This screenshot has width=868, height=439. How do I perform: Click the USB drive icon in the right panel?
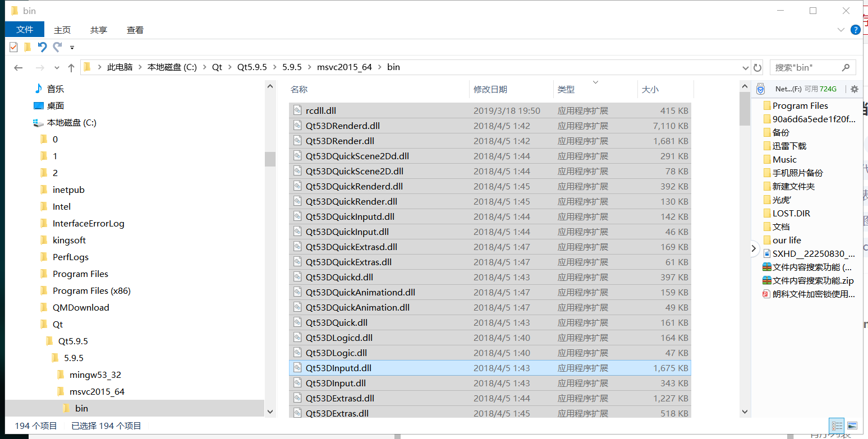tap(760, 89)
